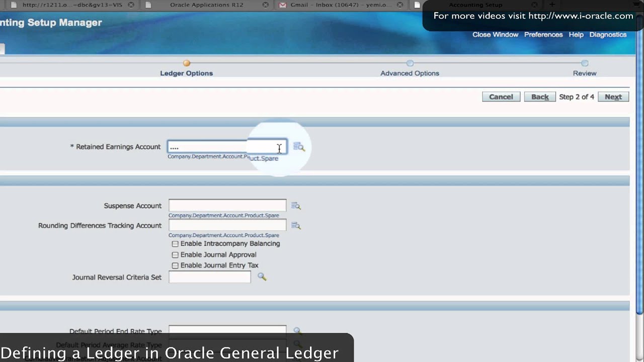Click the Suspense Account label

click(x=133, y=206)
